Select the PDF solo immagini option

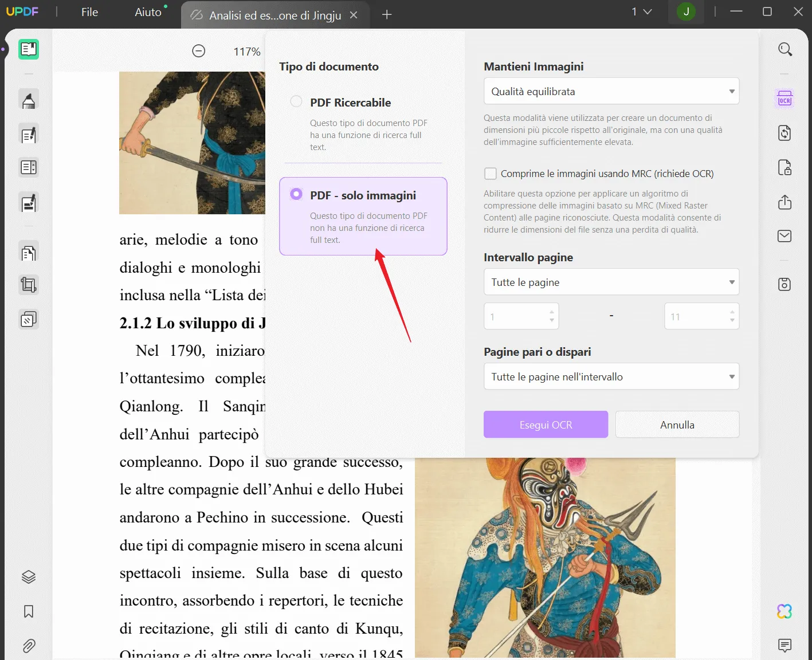click(x=296, y=194)
